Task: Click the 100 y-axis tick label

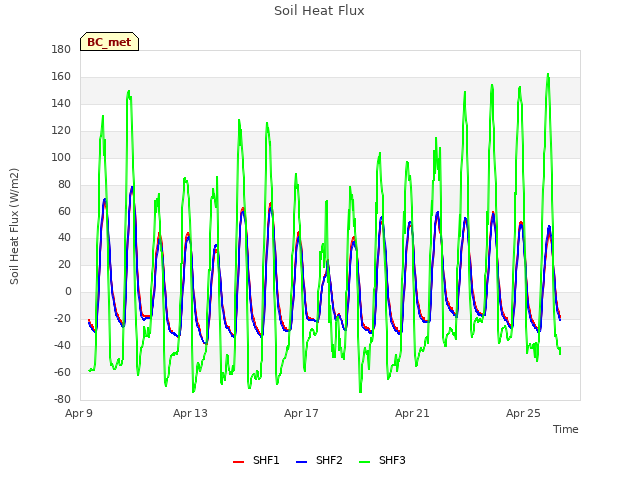Action: pyautogui.click(x=61, y=157)
